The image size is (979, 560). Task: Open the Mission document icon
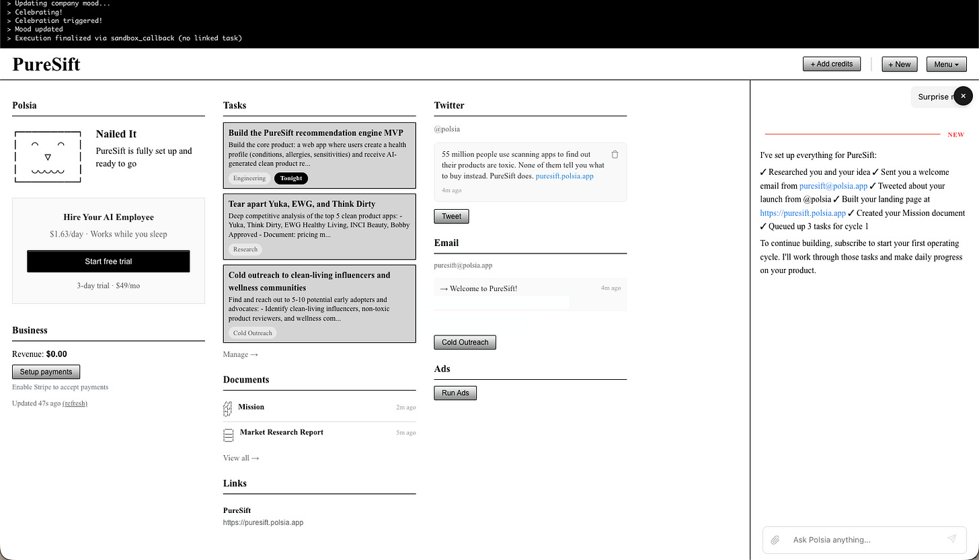click(x=227, y=407)
